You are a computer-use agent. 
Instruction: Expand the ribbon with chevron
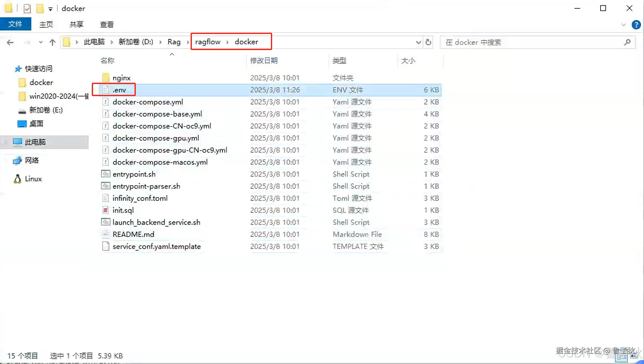(623, 25)
